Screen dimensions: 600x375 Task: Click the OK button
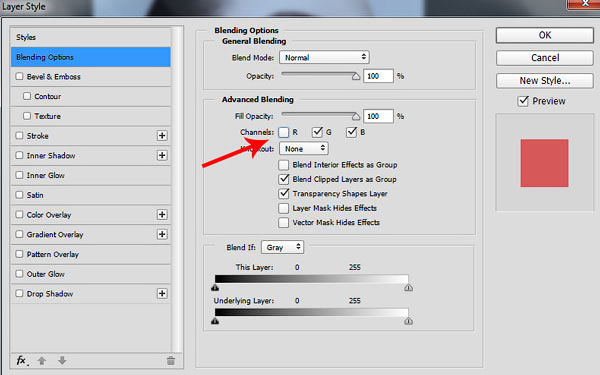coord(545,35)
